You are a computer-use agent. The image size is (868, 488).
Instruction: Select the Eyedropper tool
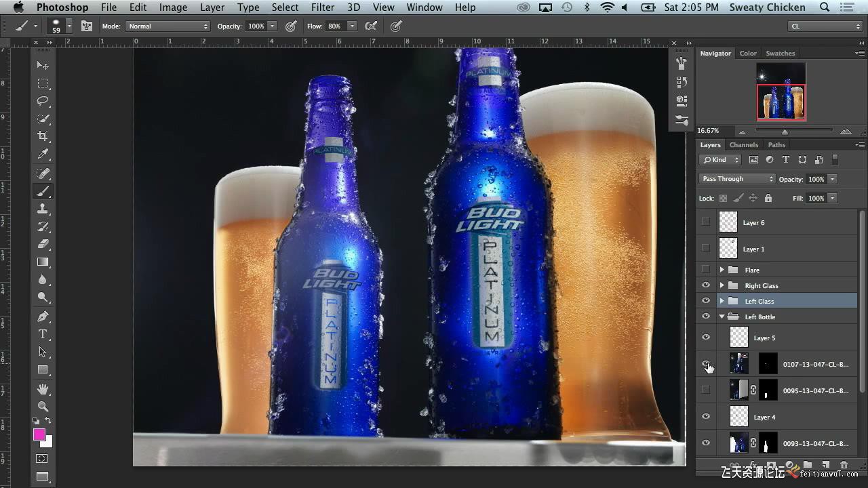43,155
